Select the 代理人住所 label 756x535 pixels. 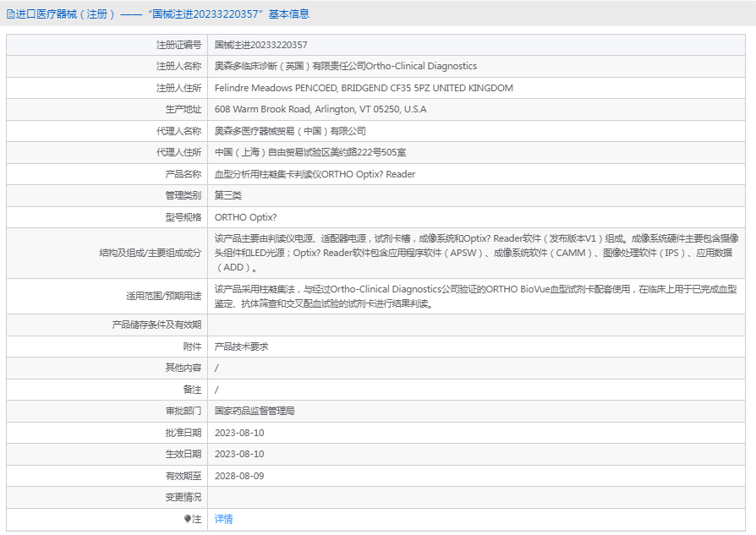tap(179, 152)
